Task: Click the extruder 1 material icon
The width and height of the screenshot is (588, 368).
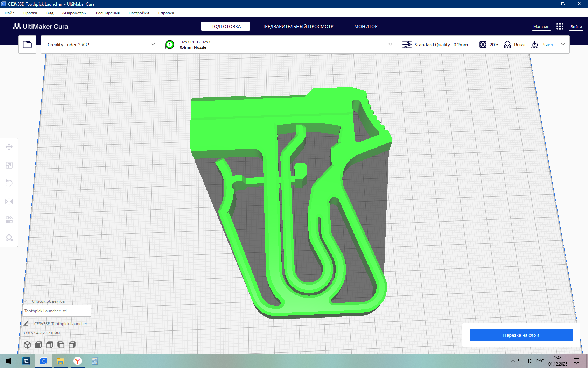Action: click(170, 45)
